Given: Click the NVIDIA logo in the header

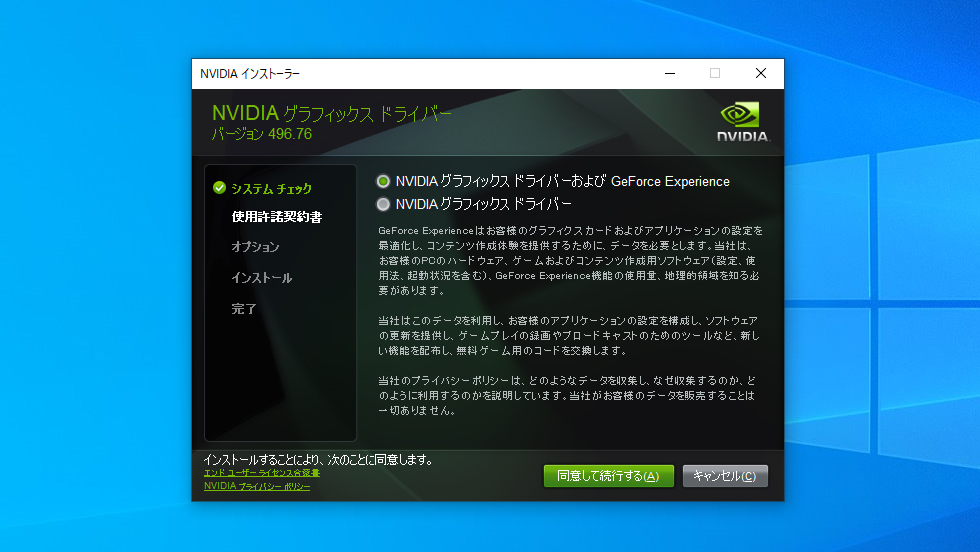Looking at the screenshot, I should pyautogui.click(x=742, y=122).
